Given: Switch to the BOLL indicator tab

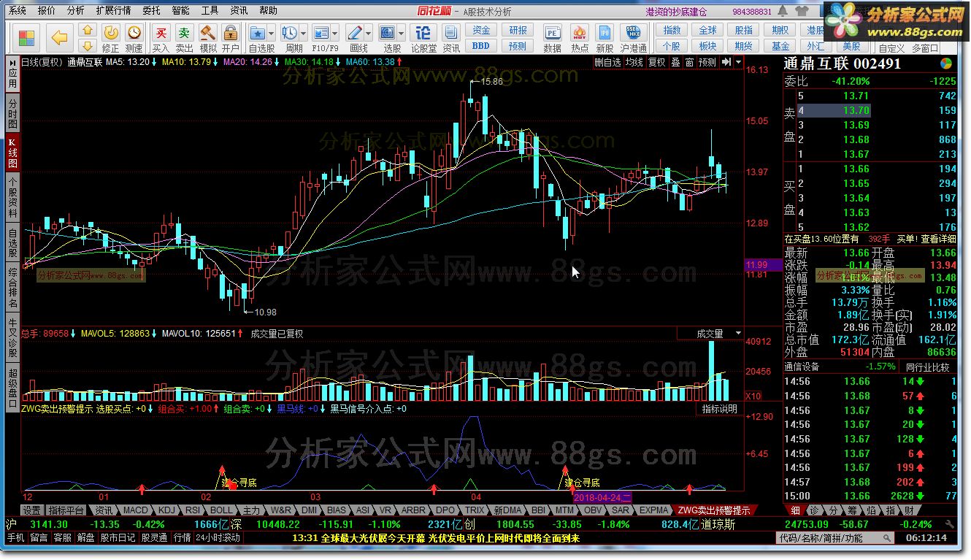Looking at the screenshot, I should pyautogui.click(x=221, y=510).
